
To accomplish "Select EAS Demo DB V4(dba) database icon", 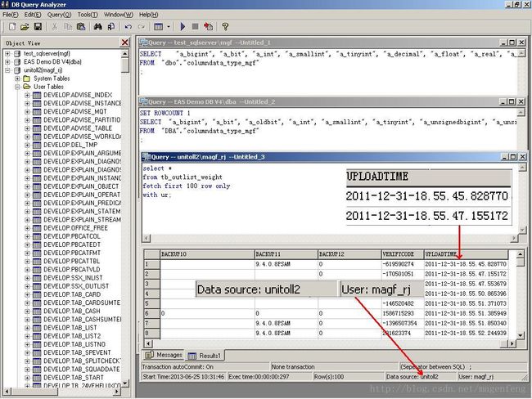I will tap(17, 62).
